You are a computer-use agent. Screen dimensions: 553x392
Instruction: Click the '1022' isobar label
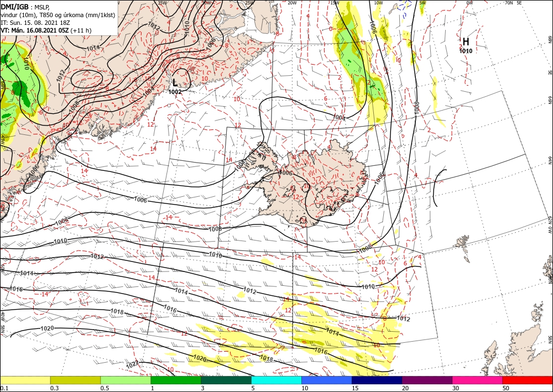click(x=133, y=364)
